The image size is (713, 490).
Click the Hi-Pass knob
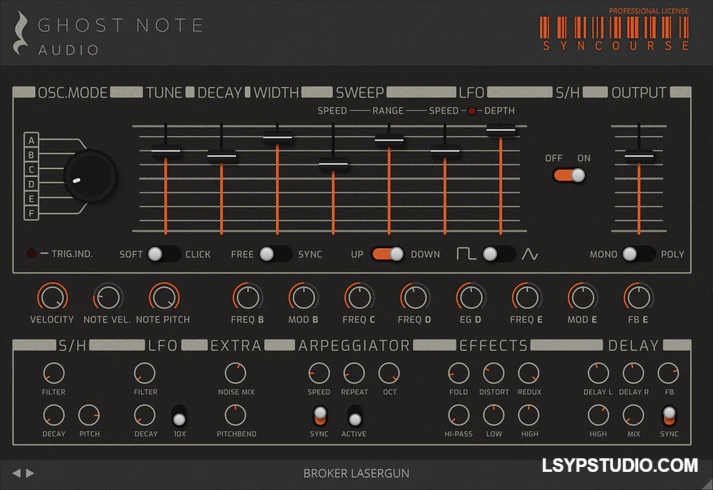point(459,415)
